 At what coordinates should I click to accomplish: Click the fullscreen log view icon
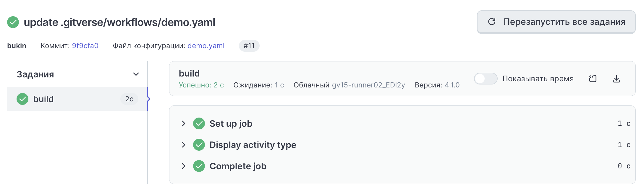(593, 79)
